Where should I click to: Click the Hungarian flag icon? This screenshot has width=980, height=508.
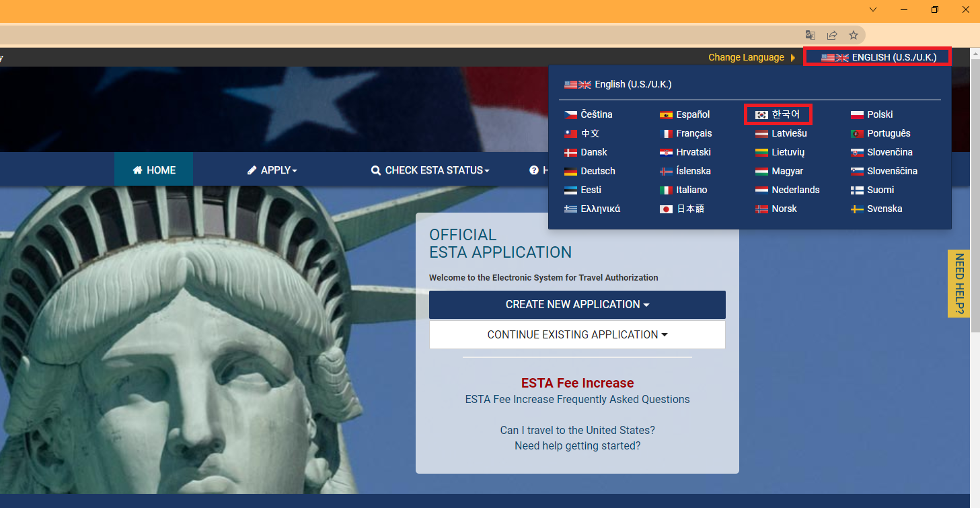(761, 171)
